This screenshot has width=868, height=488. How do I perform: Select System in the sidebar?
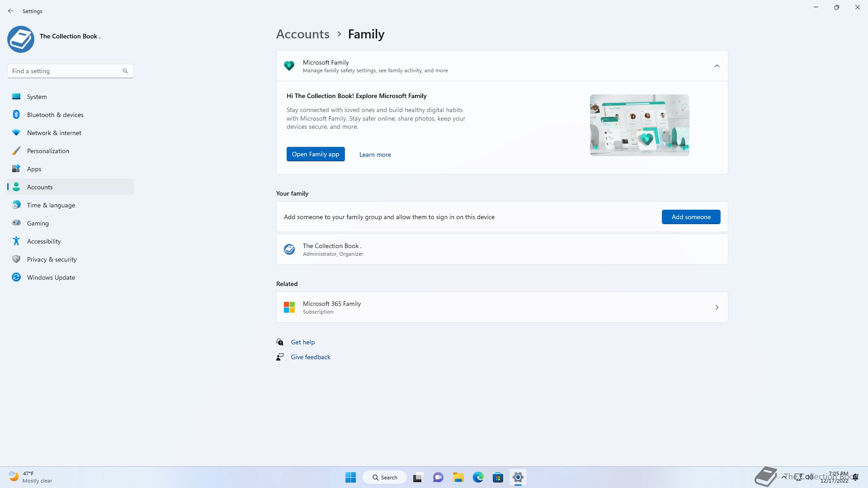tap(37, 97)
